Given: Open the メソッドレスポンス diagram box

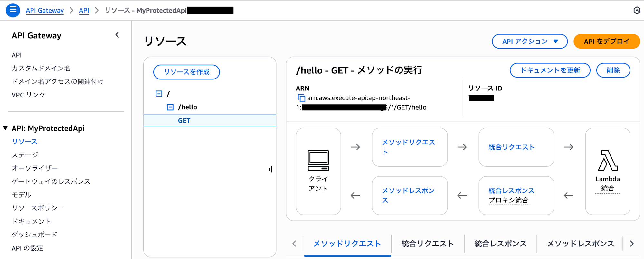Looking at the screenshot, I should (x=410, y=195).
